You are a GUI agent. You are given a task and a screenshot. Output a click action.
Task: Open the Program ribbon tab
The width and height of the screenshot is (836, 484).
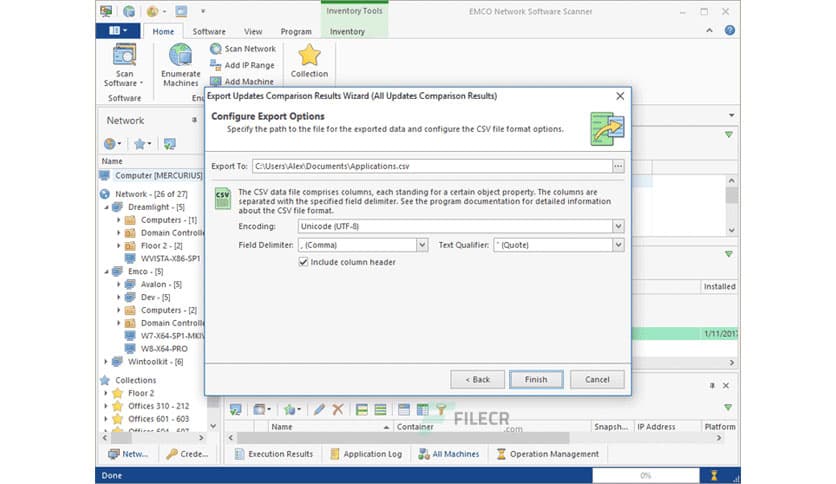(x=296, y=31)
